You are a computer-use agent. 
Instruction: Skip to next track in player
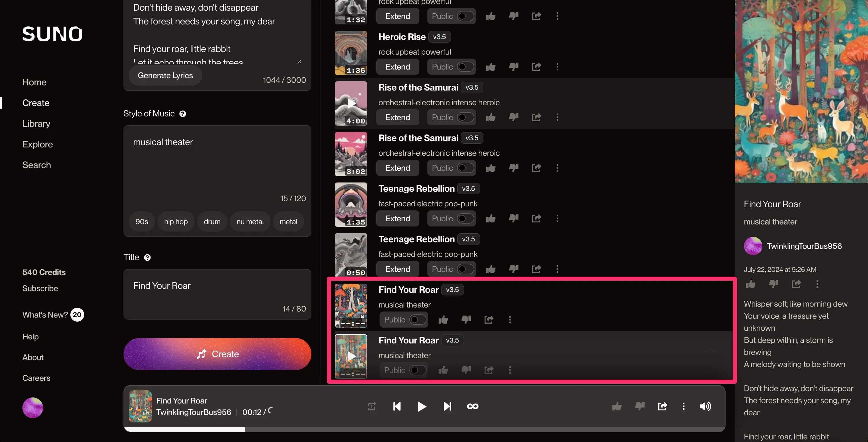point(447,406)
